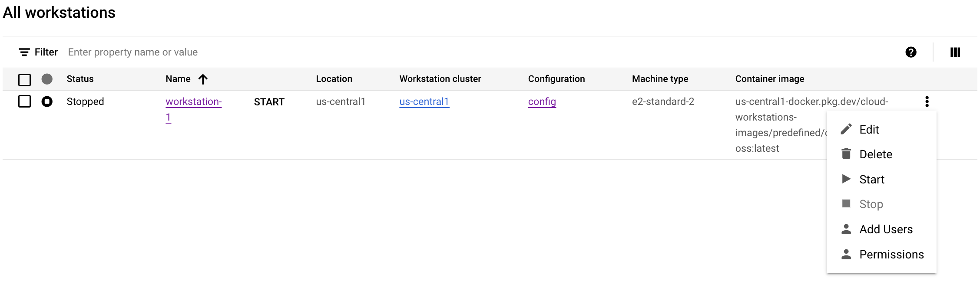This screenshot has width=980, height=281.
Task: Open the help icon near the filter bar
Action: (911, 52)
